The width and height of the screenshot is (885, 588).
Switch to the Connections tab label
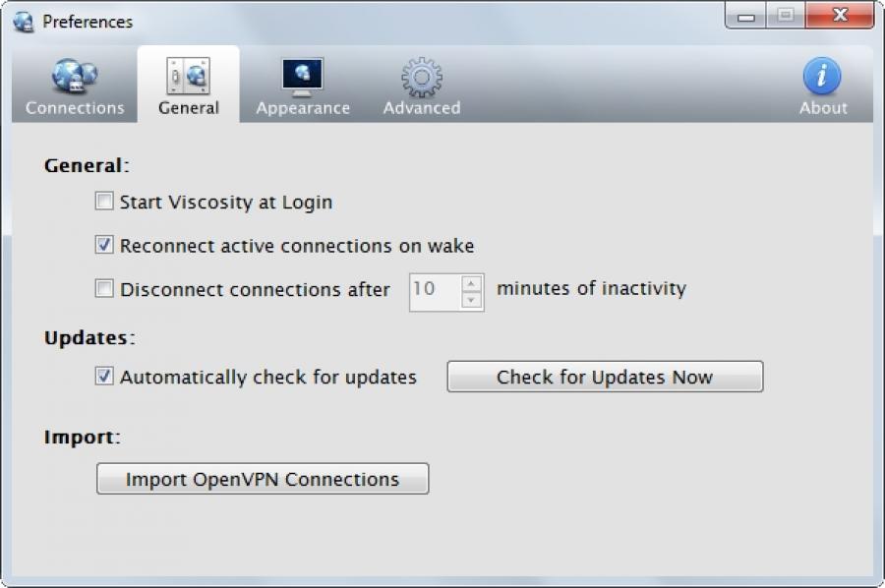click(x=75, y=108)
